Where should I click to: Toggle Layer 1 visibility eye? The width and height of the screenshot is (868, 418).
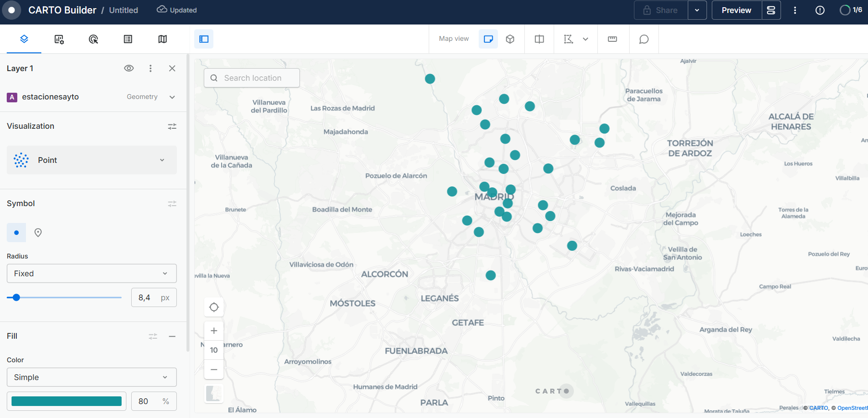pos(129,68)
